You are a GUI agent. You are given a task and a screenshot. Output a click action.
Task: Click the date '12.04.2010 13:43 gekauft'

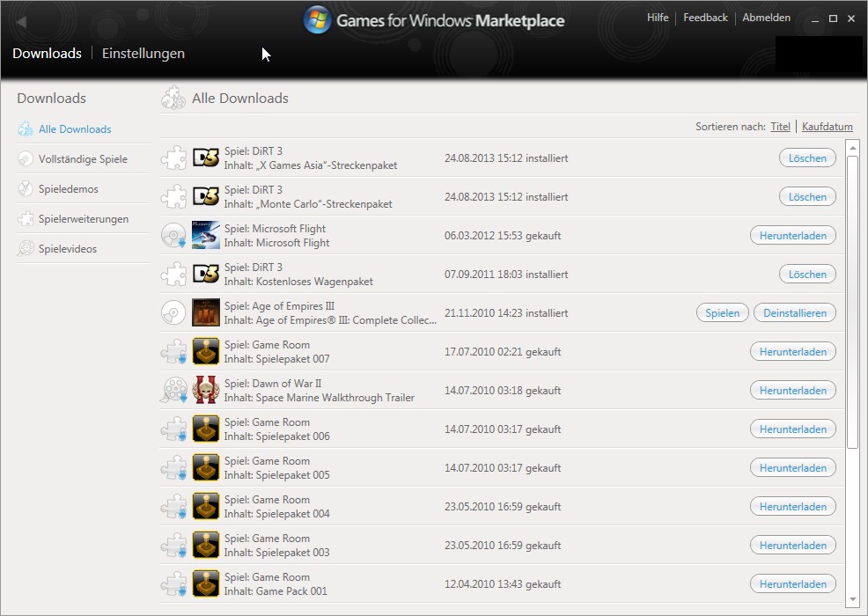[x=503, y=584]
